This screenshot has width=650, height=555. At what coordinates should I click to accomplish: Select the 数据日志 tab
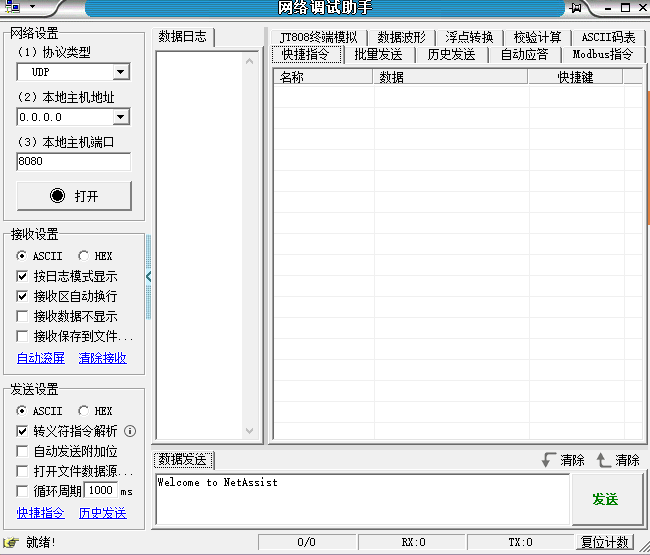[182, 36]
